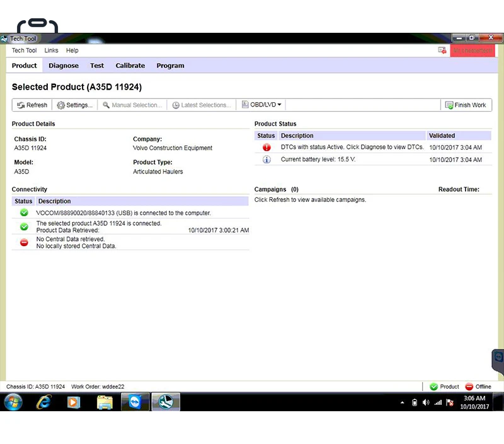504x444 pixels.
Task: Open File Explorer folder icon in taskbar
Action: (x=105, y=402)
